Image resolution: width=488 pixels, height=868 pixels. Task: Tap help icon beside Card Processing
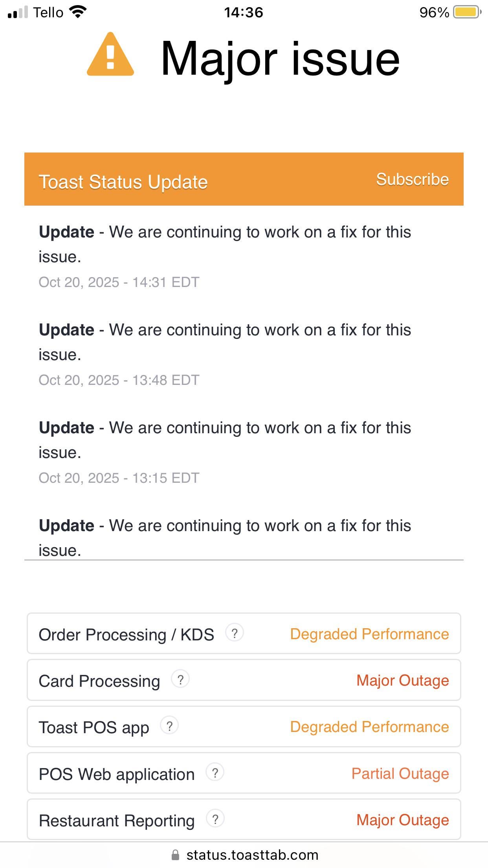coord(180,680)
